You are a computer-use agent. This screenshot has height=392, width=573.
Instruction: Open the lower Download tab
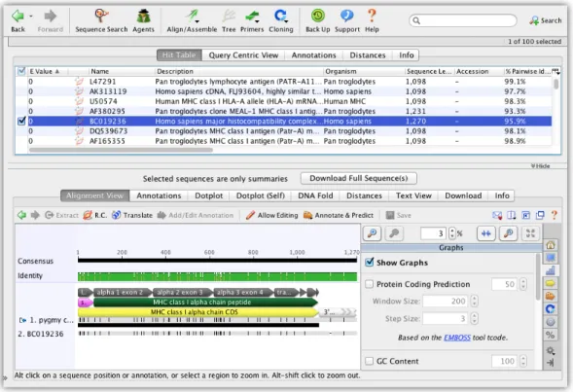tap(463, 196)
